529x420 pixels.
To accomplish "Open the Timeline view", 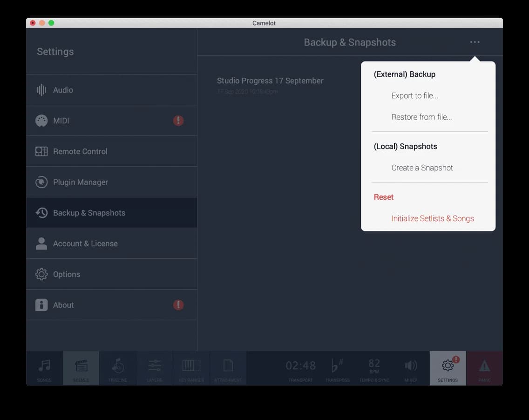I will click(118, 368).
